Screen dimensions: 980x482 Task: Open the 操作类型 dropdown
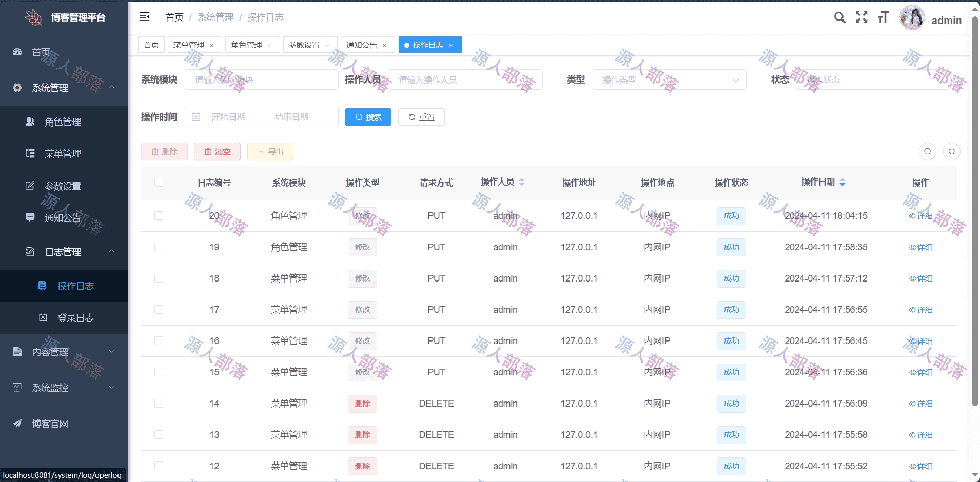coord(669,80)
